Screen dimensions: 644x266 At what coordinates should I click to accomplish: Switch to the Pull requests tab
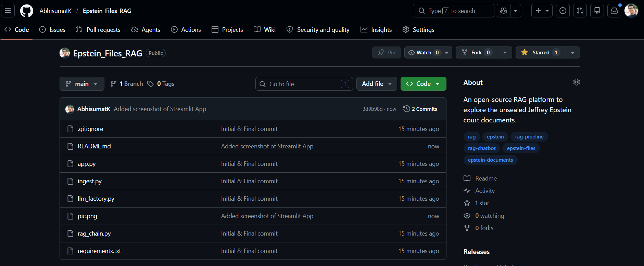[x=98, y=30]
